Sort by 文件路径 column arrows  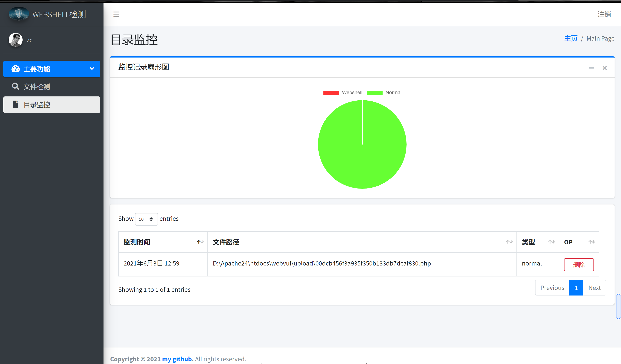(509, 242)
